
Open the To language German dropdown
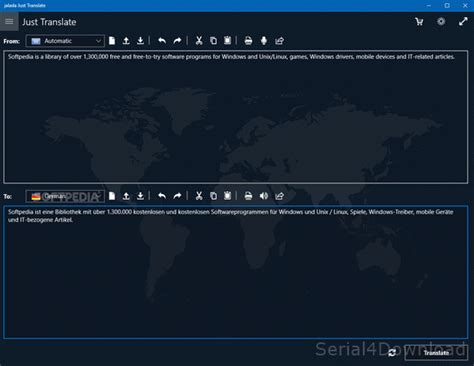click(65, 196)
